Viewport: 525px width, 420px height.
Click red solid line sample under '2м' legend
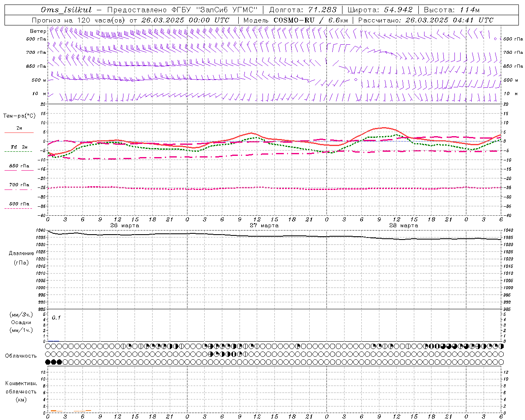tap(19, 132)
